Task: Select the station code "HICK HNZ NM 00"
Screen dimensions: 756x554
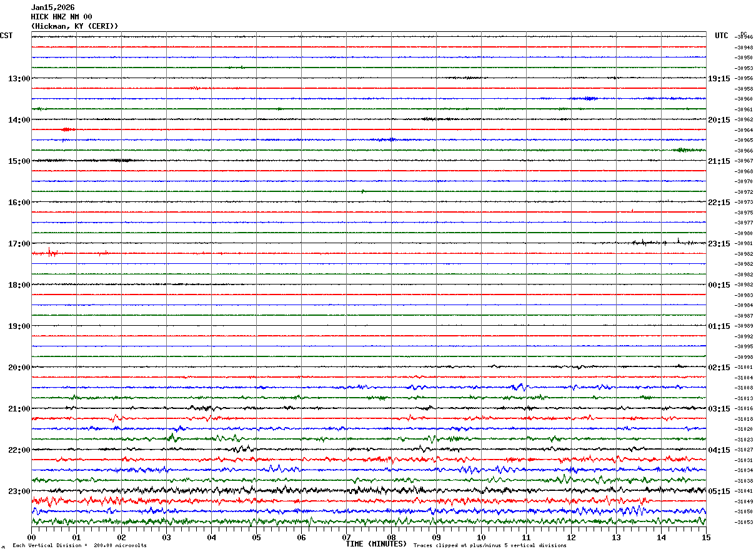Action: tap(61, 17)
